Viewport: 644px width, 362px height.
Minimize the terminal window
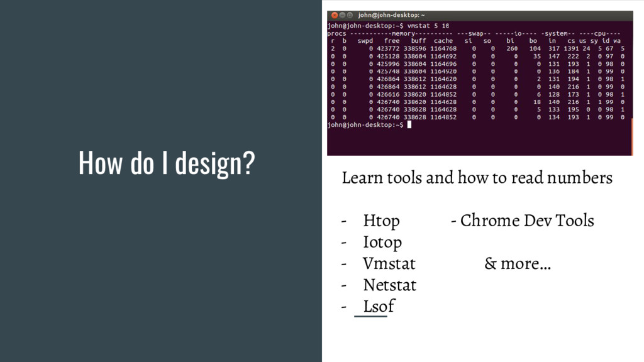click(342, 15)
